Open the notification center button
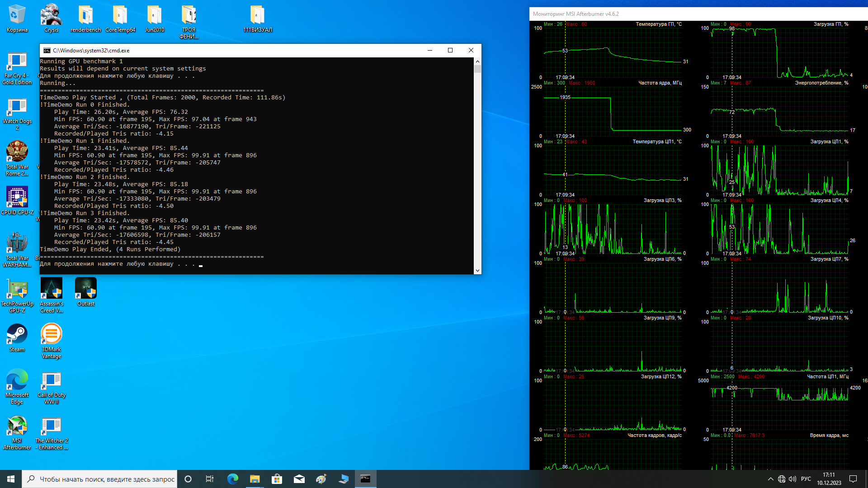Image resolution: width=868 pixels, height=488 pixels. pyautogui.click(x=853, y=479)
